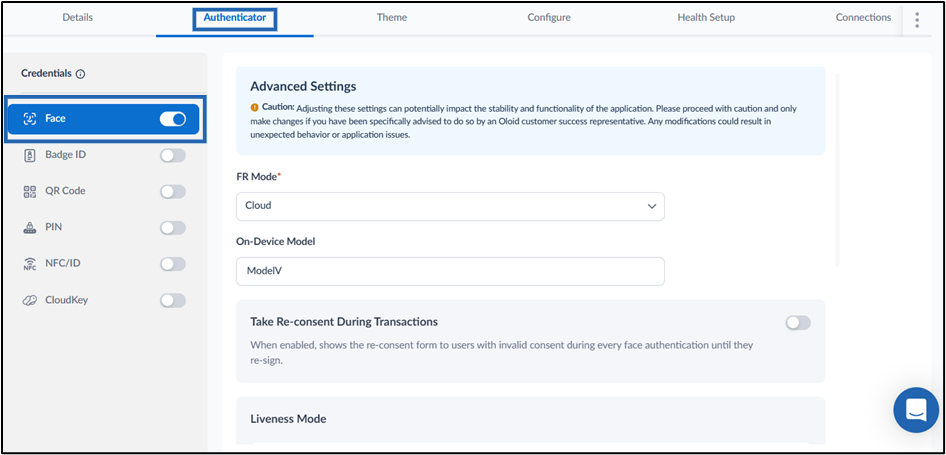Click the Liveness Mode heading
Viewport: 946px width, 455px height.
point(288,418)
